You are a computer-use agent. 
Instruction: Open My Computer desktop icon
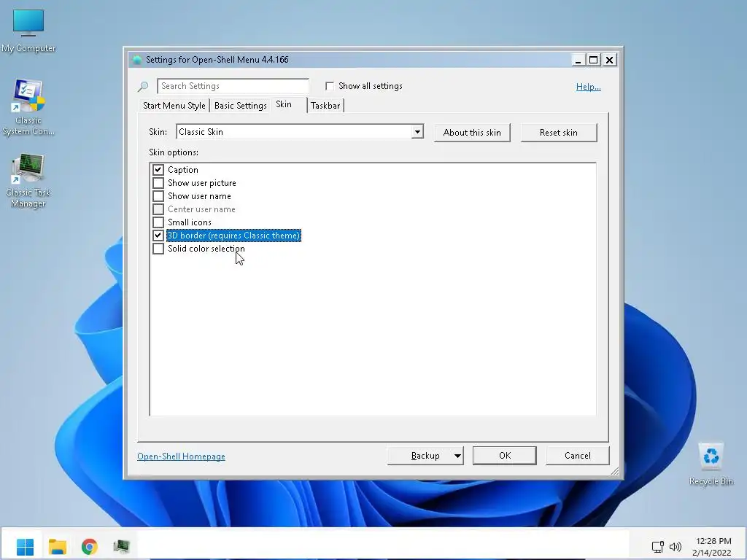tap(28, 31)
